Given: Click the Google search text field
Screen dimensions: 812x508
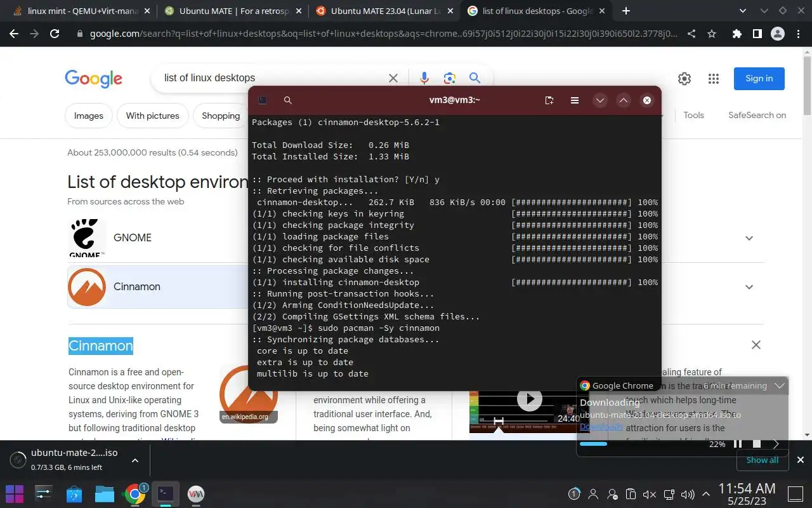Looking at the screenshot, I should [x=273, y=78].
